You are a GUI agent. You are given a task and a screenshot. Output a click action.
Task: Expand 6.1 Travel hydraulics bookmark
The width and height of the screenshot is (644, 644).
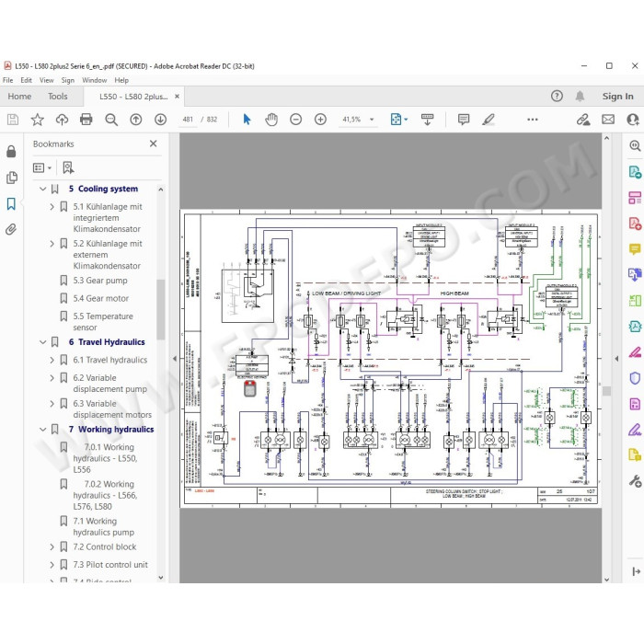tap(52, 360)
